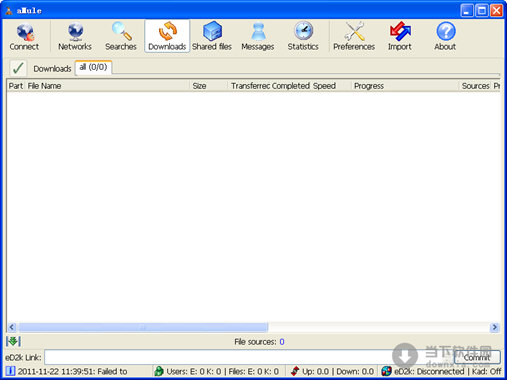507x380 pixels.
Task: Click inside the eD2k Link input field
Action: click(249, 357)
